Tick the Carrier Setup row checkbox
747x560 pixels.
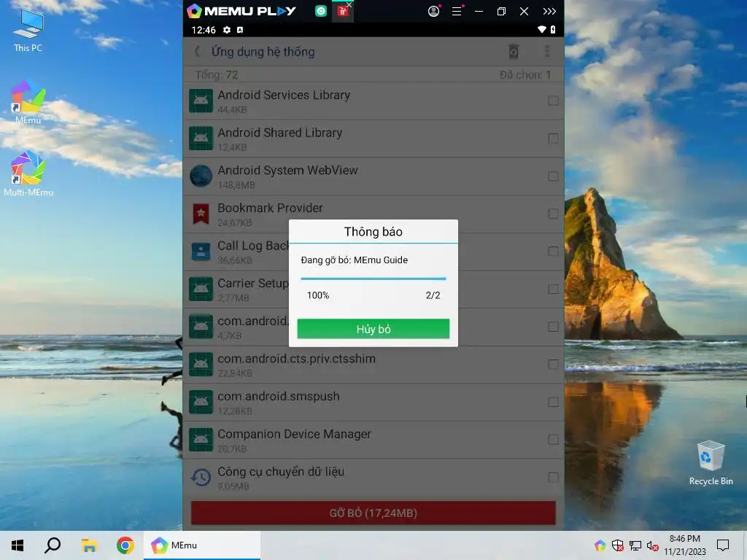tap(553, 289)
